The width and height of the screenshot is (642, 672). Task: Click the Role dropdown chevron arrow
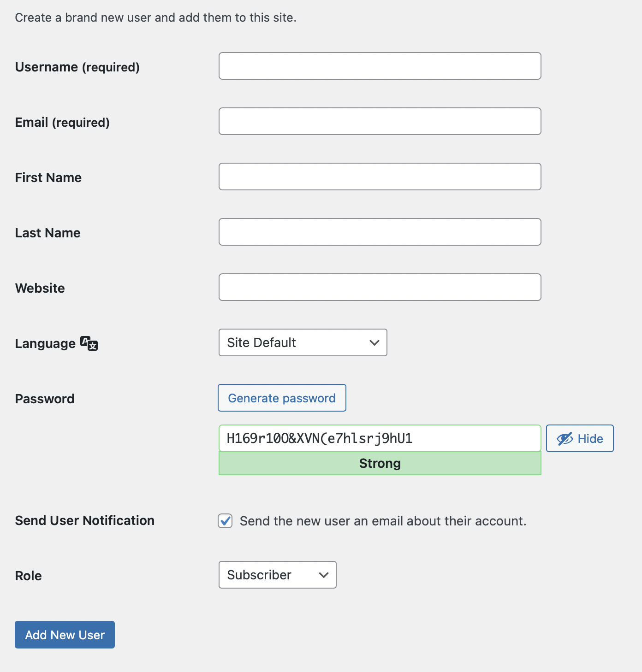click(324, 575)
